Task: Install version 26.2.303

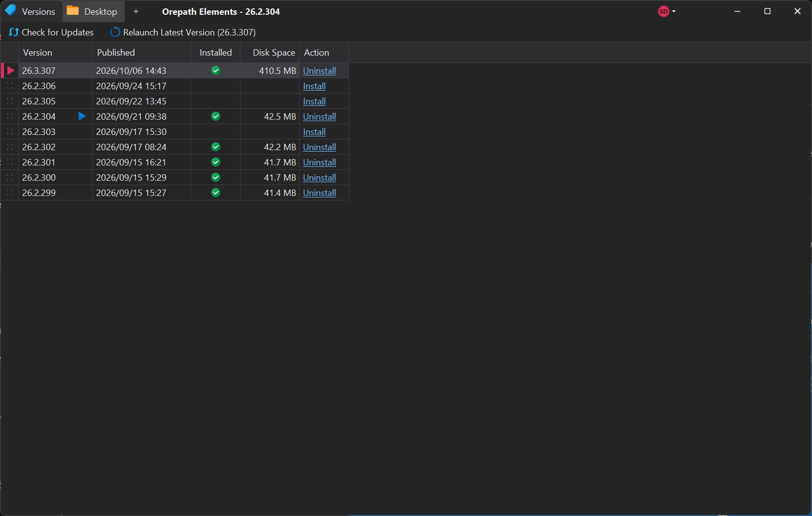Action: 314,131
